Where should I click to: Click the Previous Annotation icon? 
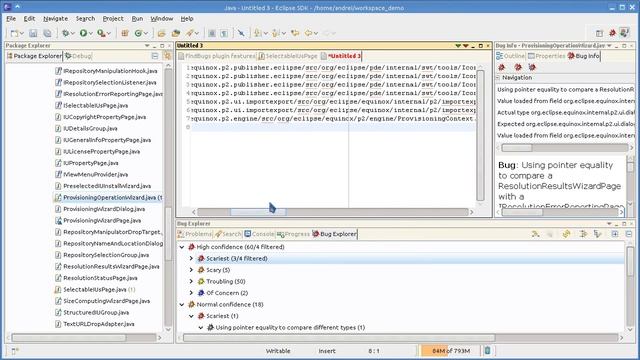(x=276, y=33)
